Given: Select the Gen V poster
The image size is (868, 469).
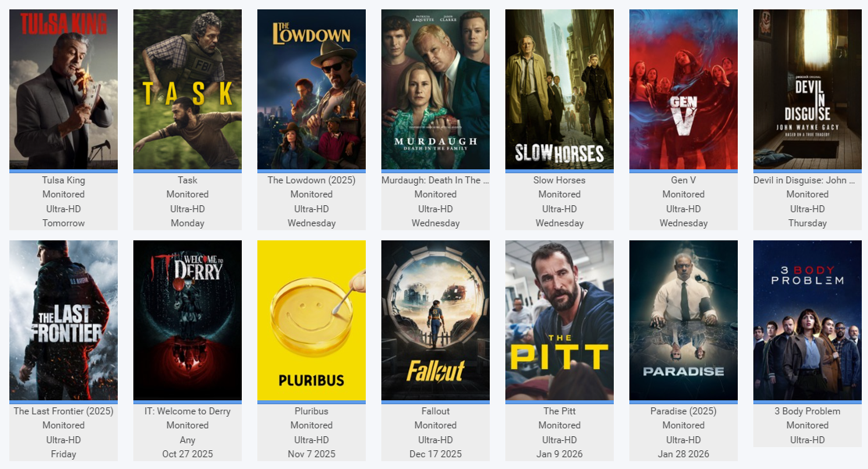Looking at the screenshot, I should pos(684,89).
